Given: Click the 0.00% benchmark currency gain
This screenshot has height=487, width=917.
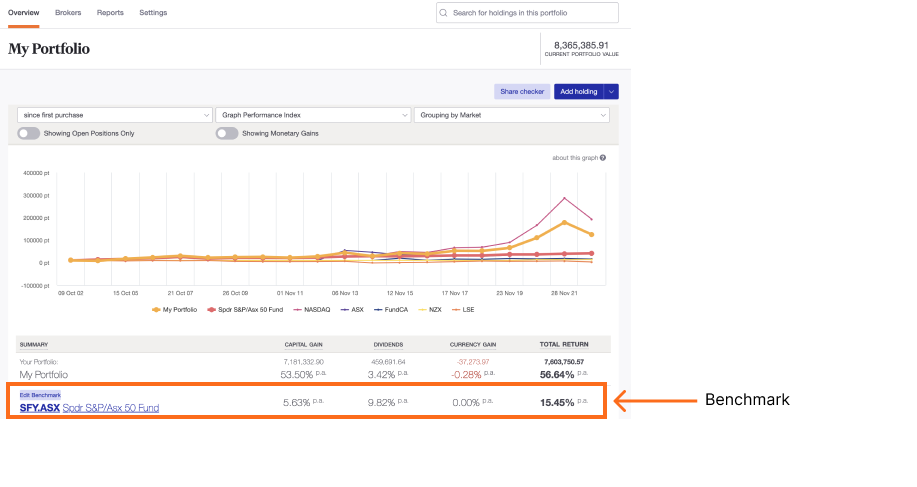Looking at the screenshot, I should tap(466, 403).
